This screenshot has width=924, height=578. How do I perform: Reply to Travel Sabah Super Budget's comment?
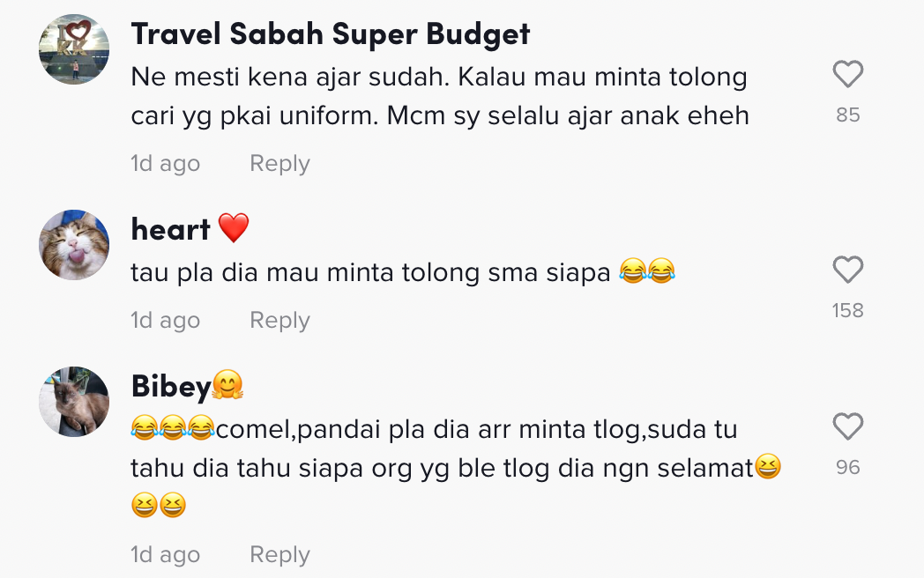coord(279,164)
